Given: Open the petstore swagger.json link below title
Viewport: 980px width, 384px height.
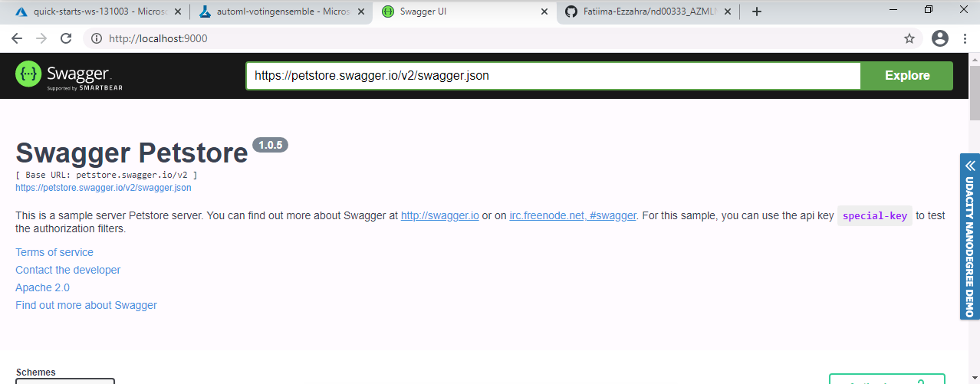Looking at the screenshot, I should click(x=104, y=187).
